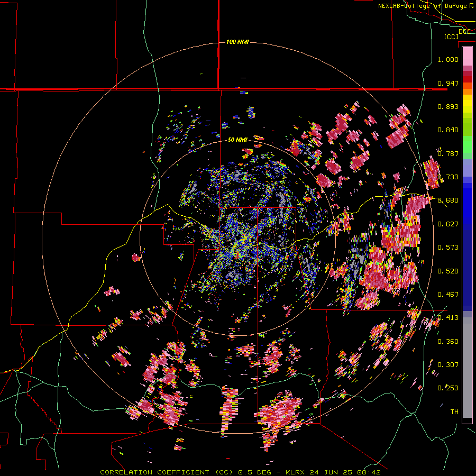Click the gray lower segment of the color bar
Image resolution: width=476 pixels, height=476 pixels.
(467, 368)
